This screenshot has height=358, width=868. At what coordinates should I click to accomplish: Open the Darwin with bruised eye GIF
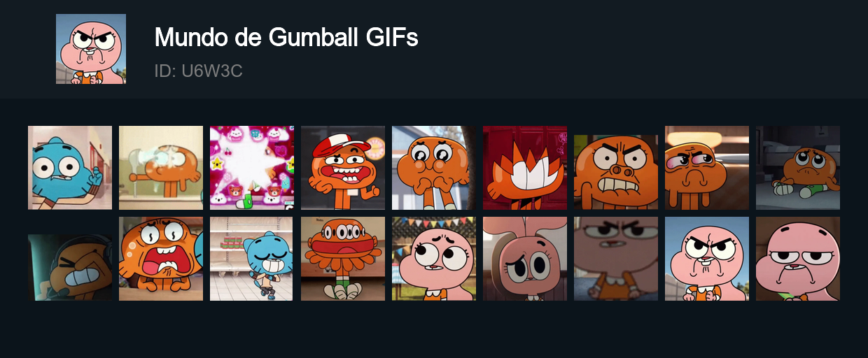pyautogui.click(x=707, y=168)
